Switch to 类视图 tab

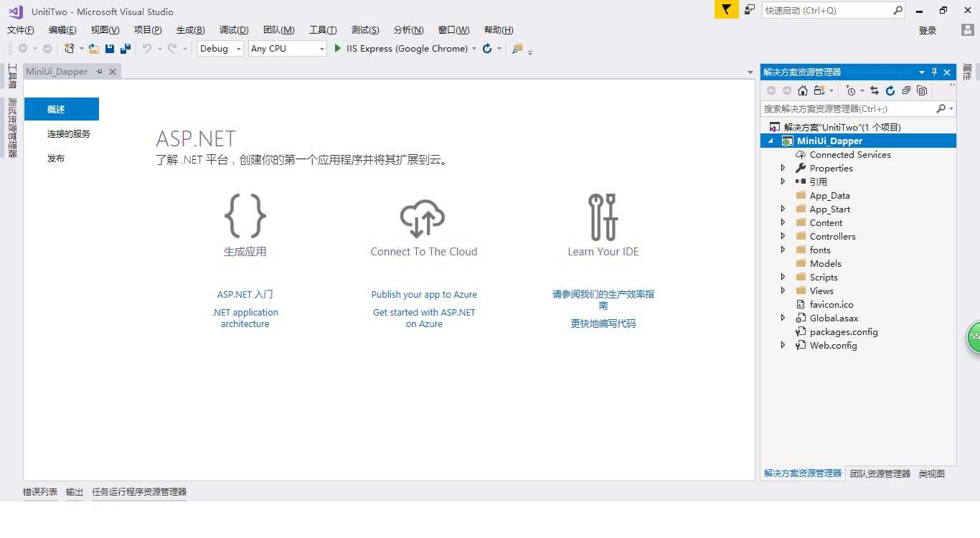[x=932, y=473]
